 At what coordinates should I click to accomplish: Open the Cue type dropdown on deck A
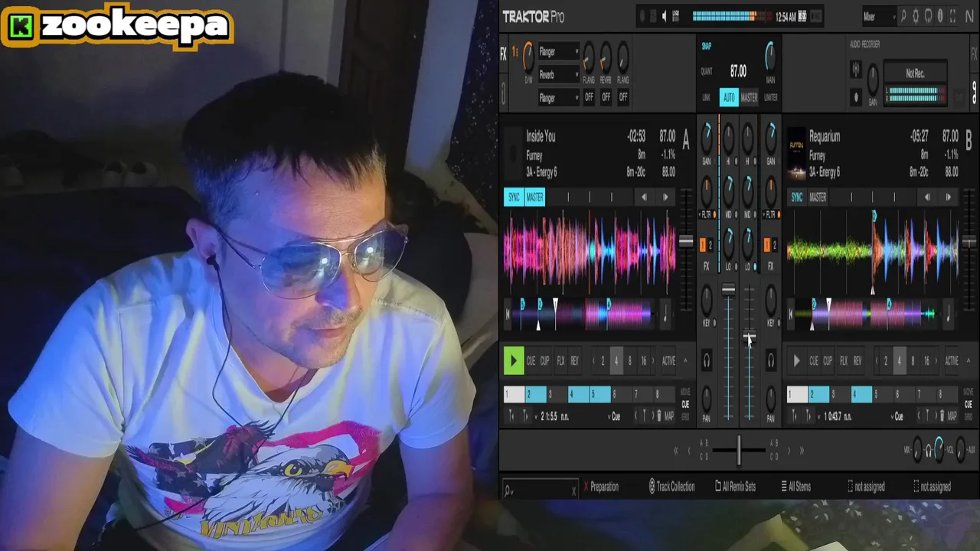pos(616,416)
